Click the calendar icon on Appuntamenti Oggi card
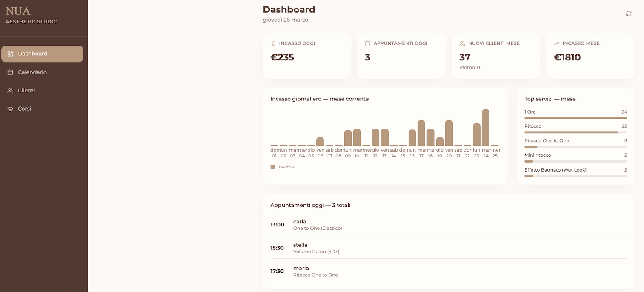 point(367,43)
